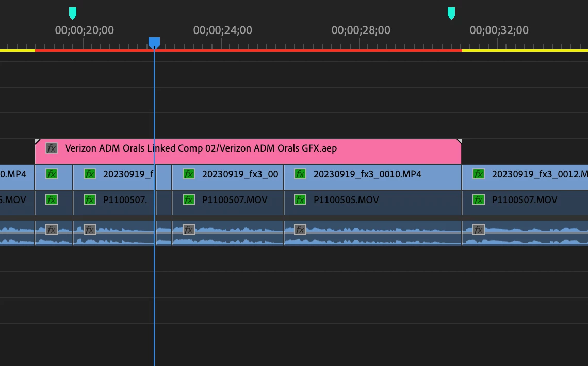Open fx badge on 20230919_fx3_00 clip

pyautogui.click(x=189, y=174)
